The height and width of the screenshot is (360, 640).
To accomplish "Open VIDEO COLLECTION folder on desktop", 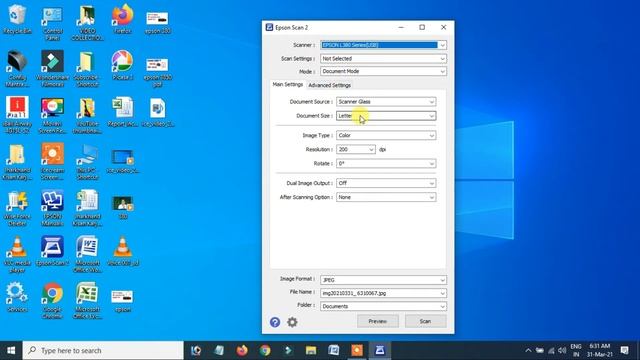I will click(x=87, y=22).
